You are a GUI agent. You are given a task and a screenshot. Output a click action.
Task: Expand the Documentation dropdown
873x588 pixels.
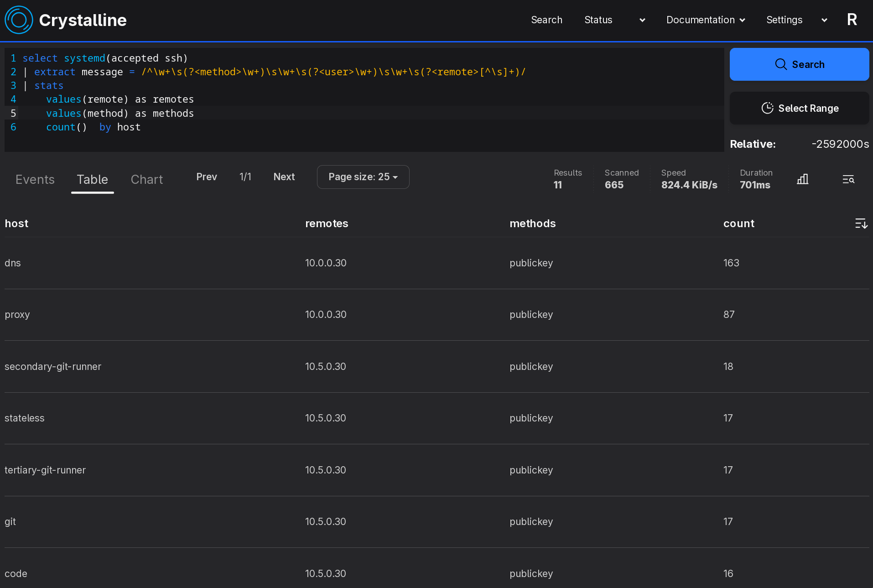pyautogui.click(x=706, y=20)
